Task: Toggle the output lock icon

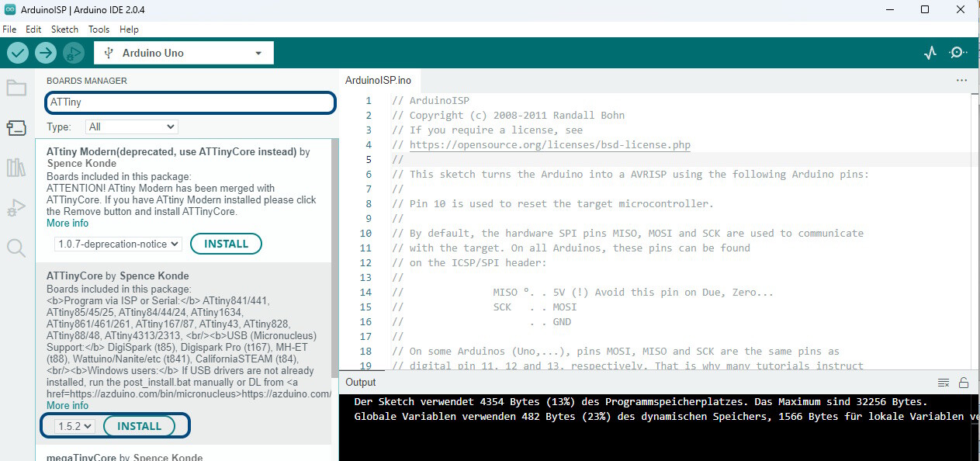Action: [x=964, y=383]
